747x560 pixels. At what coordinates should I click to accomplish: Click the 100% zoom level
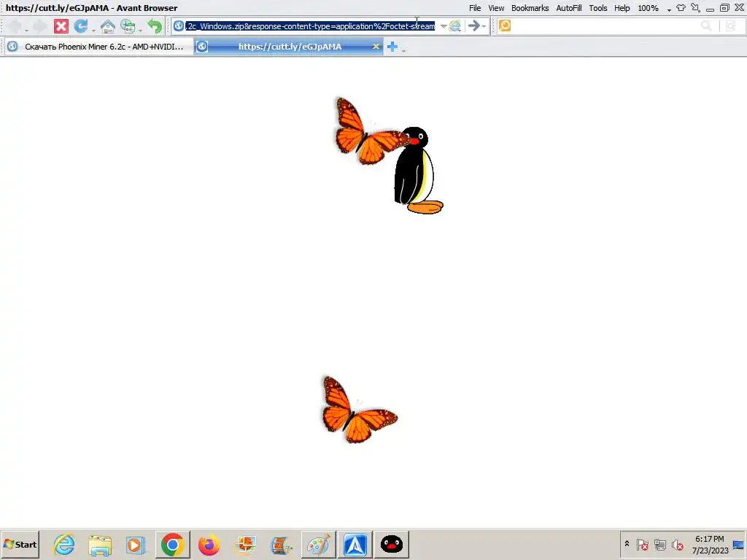tap(648, 8)
